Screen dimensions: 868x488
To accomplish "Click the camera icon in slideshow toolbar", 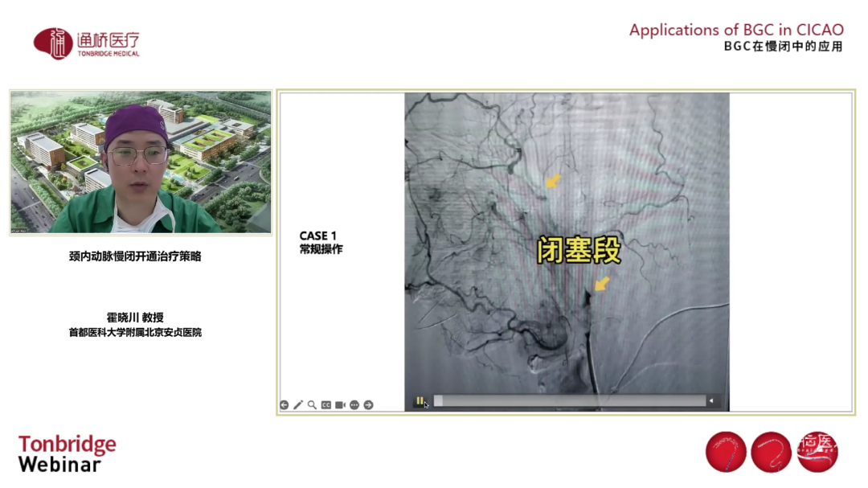I will (x=340, y=405).
